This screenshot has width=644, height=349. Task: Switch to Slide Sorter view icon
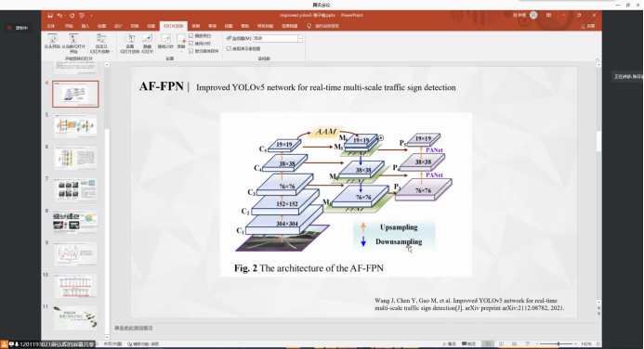(x=502, y=344)
